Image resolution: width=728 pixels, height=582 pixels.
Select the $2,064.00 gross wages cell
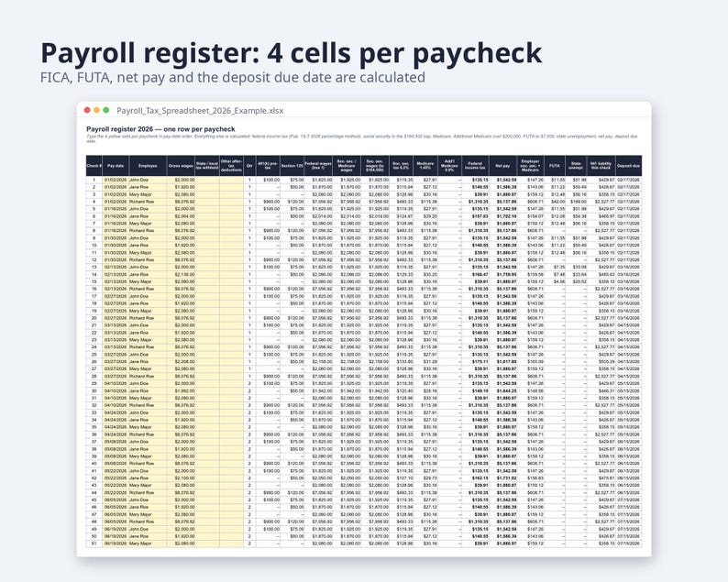[181, 216]
